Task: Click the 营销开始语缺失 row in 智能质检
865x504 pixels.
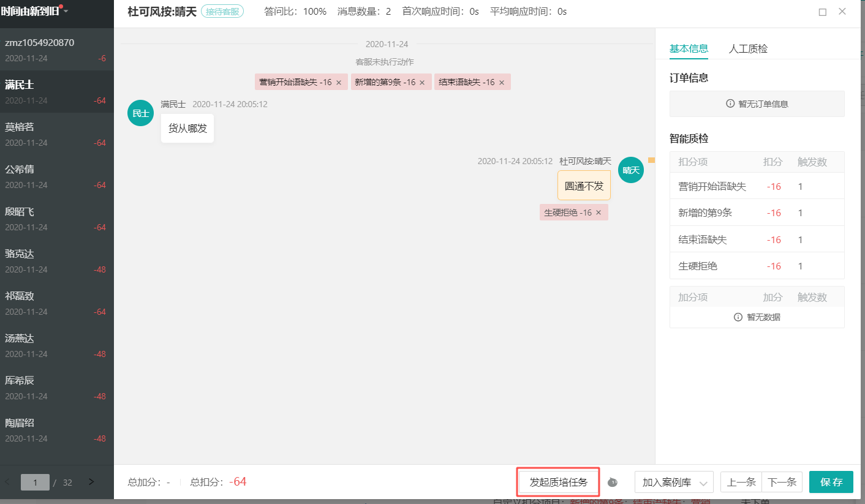Action: click(757, 186)
